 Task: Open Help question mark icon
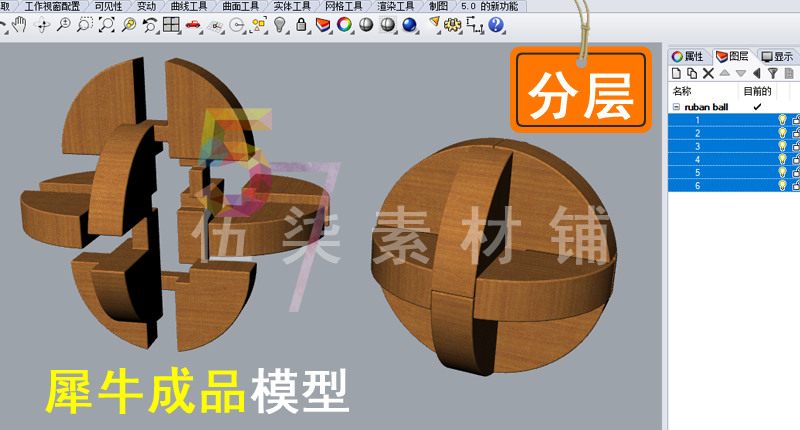click(496, 24)
